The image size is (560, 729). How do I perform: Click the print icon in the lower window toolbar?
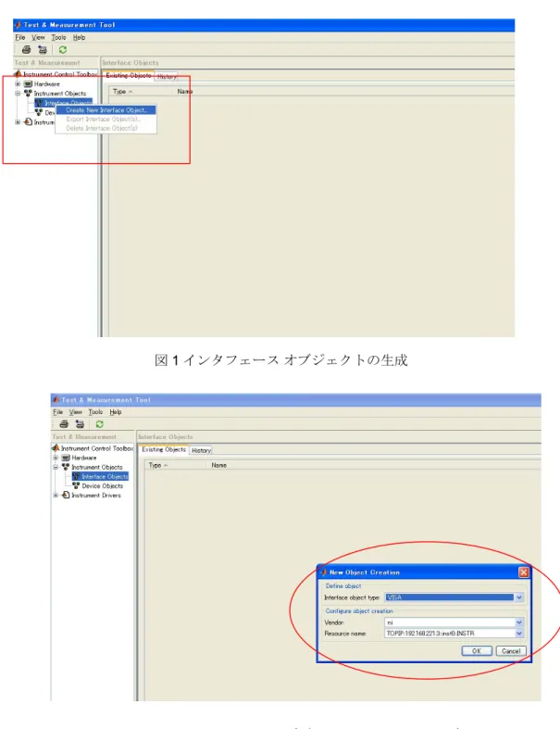click(x=64, y=424)
